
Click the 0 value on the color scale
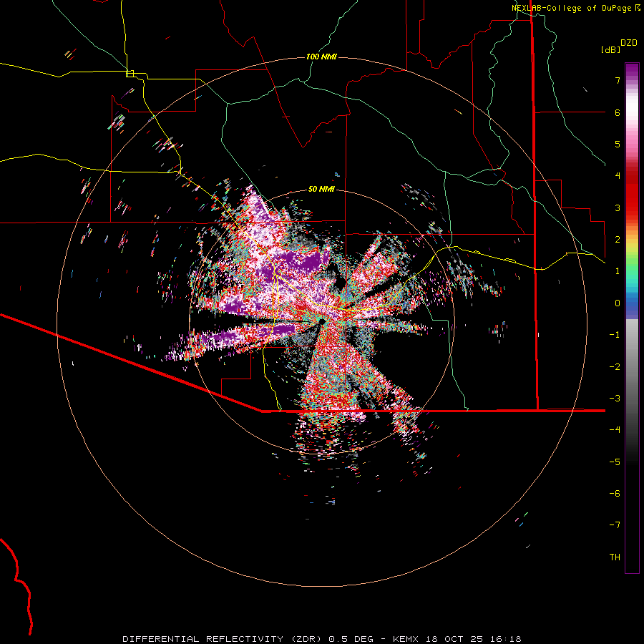tap(618, 303)
